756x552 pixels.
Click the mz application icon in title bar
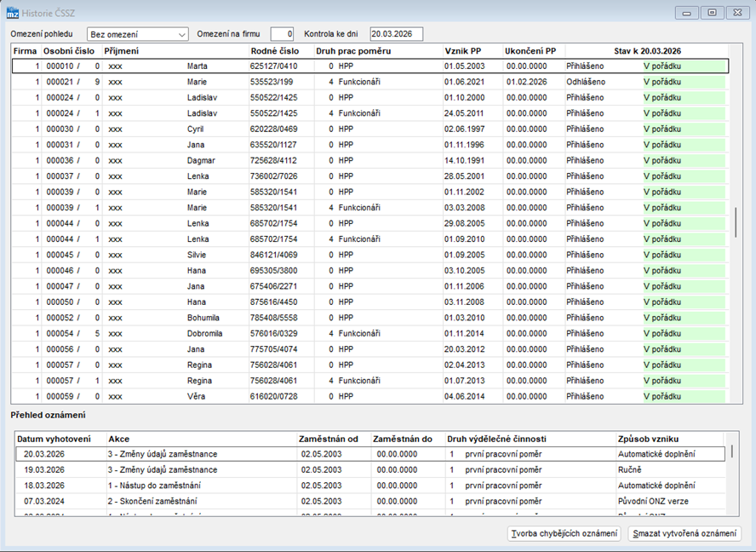tap(12, 13)
